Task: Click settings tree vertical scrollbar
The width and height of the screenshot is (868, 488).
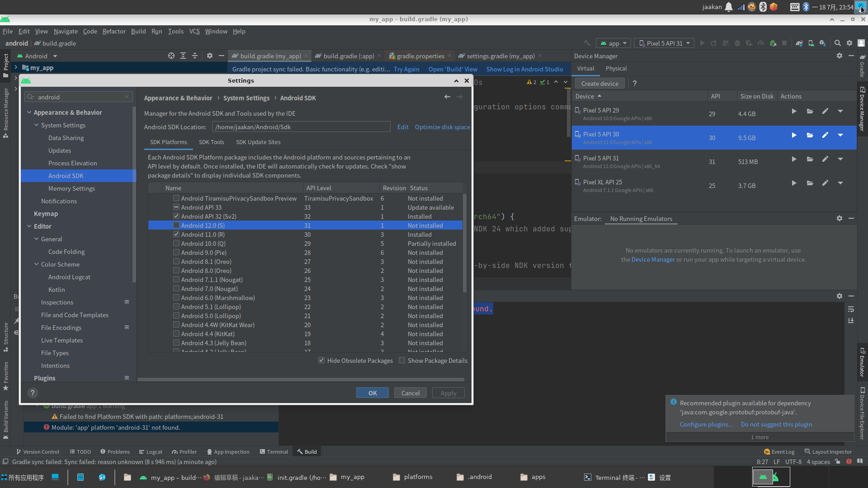Action: click(134, 194)
